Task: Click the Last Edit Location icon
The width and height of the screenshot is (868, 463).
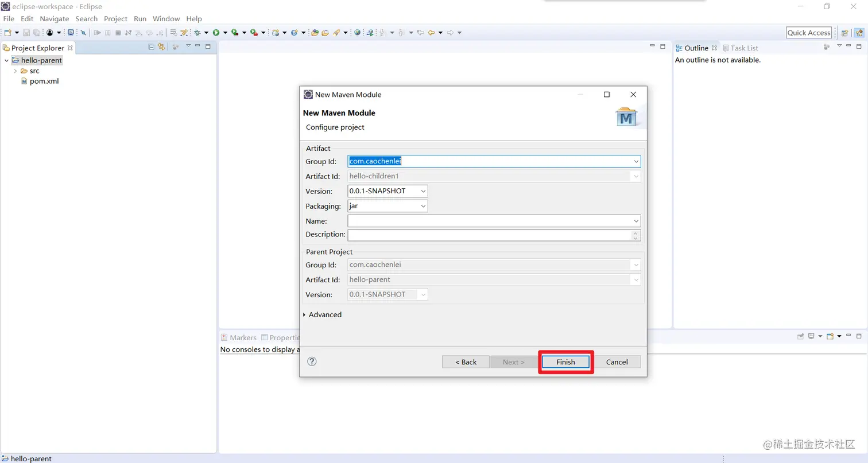Action: [x=420, y=33]
